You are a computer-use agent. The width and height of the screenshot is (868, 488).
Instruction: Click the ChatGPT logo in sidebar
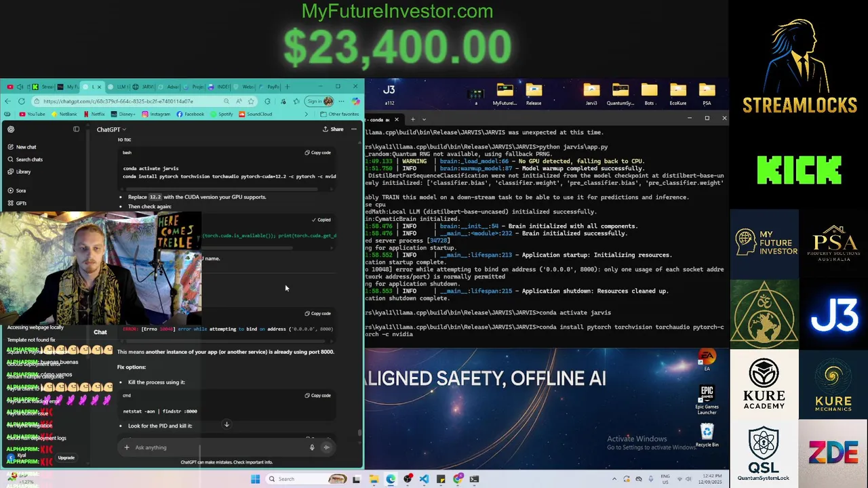point(10,129)
